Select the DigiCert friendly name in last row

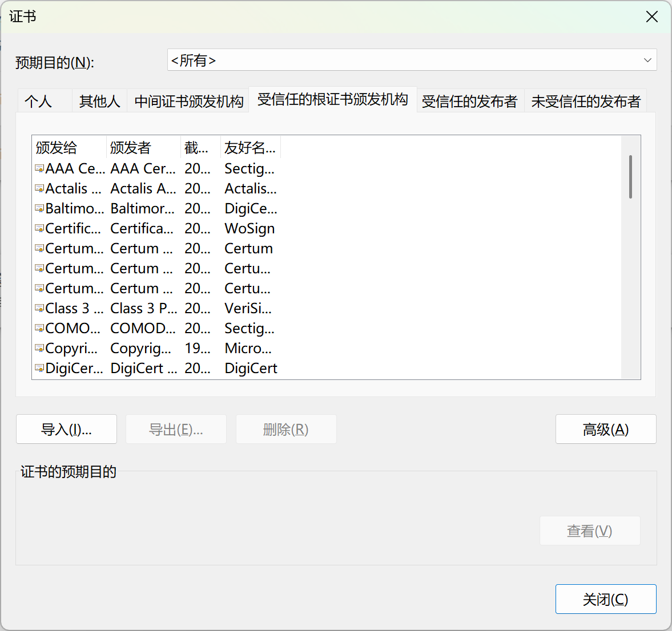coord(251,369)
